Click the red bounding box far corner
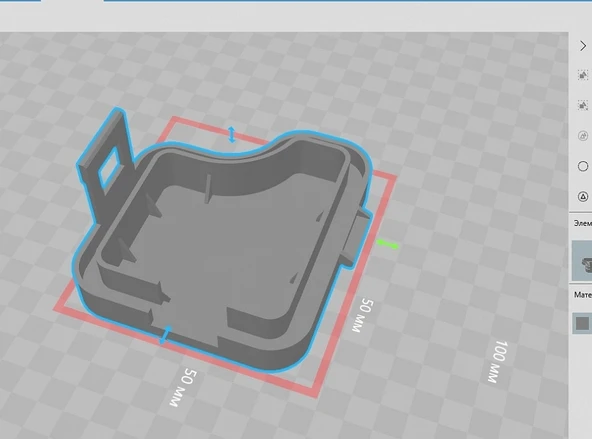This screenshot has height=439, width=592. [x=173, y=119]
